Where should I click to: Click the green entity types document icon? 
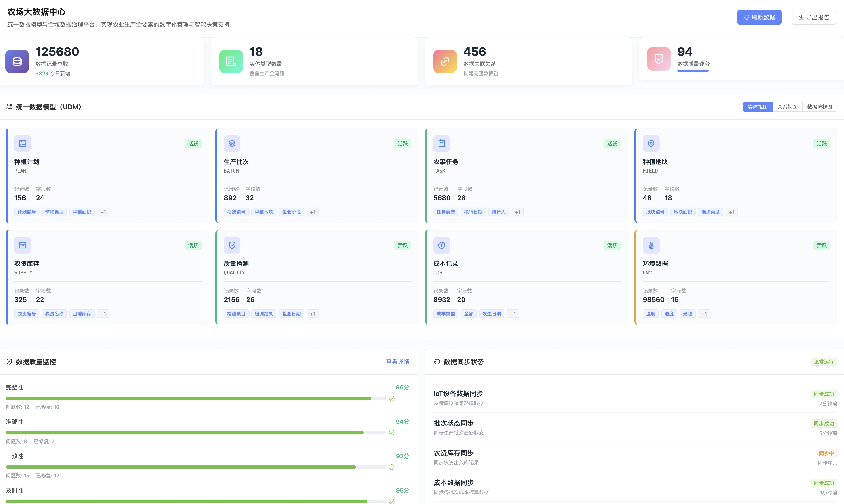click(x=231, y=61)
